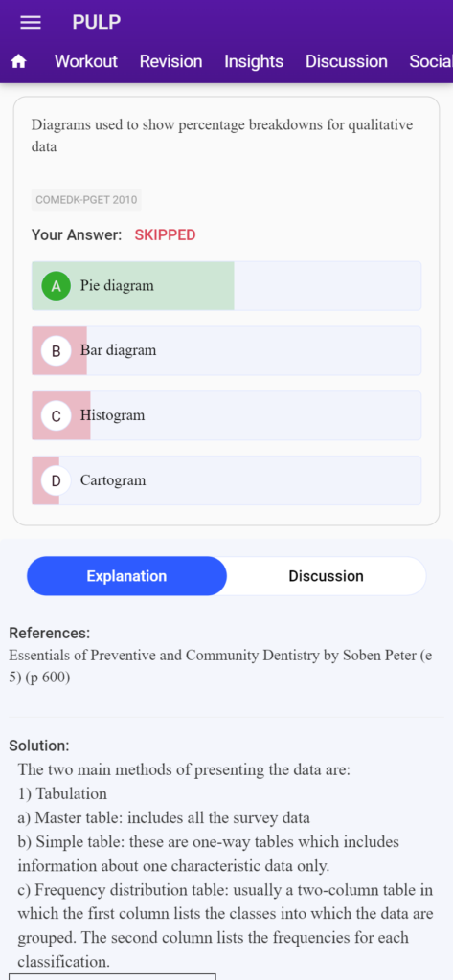Choose option B circle badge

57,351
